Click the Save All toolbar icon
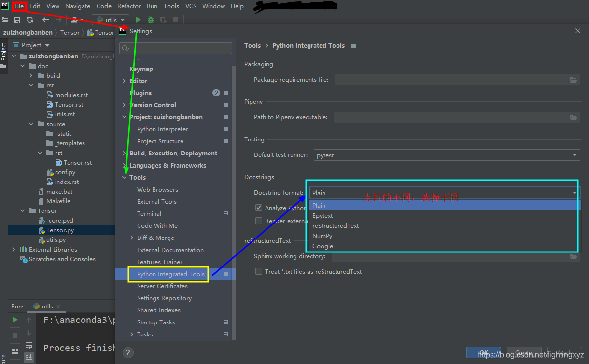 [17, 20]
